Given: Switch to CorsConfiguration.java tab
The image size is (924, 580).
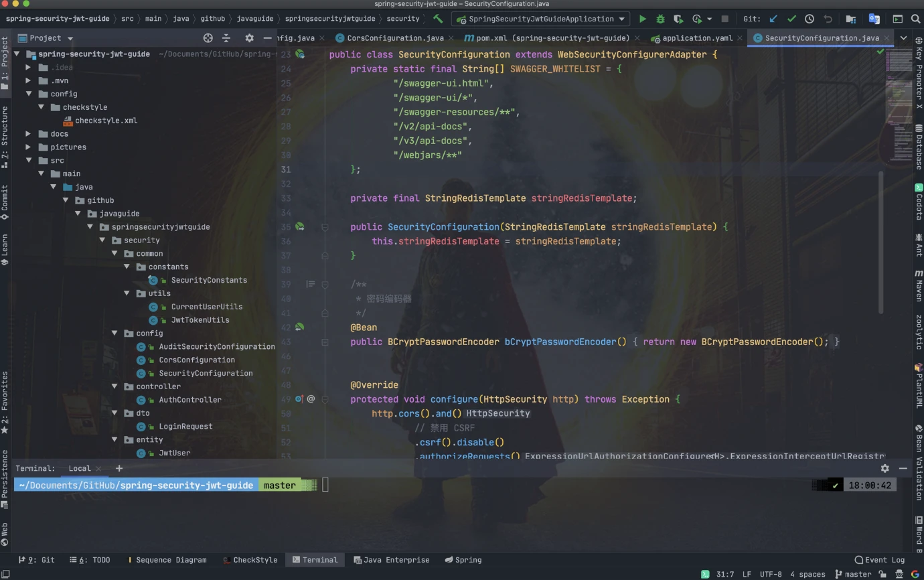Looking at the screenshot, I should pos(394,38).
